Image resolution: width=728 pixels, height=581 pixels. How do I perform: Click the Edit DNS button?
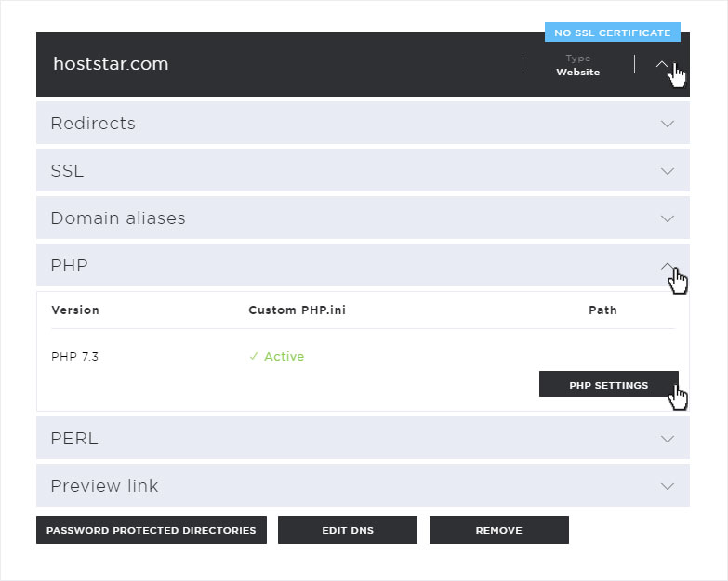[348, 530]
